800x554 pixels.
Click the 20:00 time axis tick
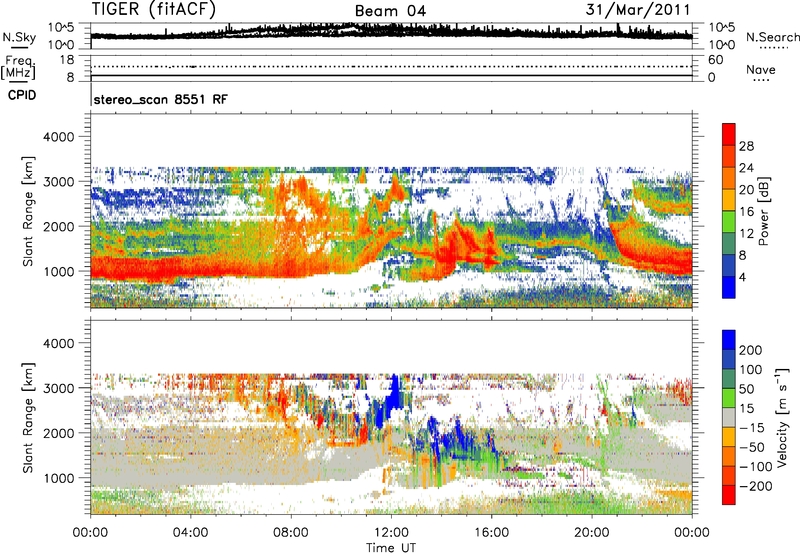[592, 533]
